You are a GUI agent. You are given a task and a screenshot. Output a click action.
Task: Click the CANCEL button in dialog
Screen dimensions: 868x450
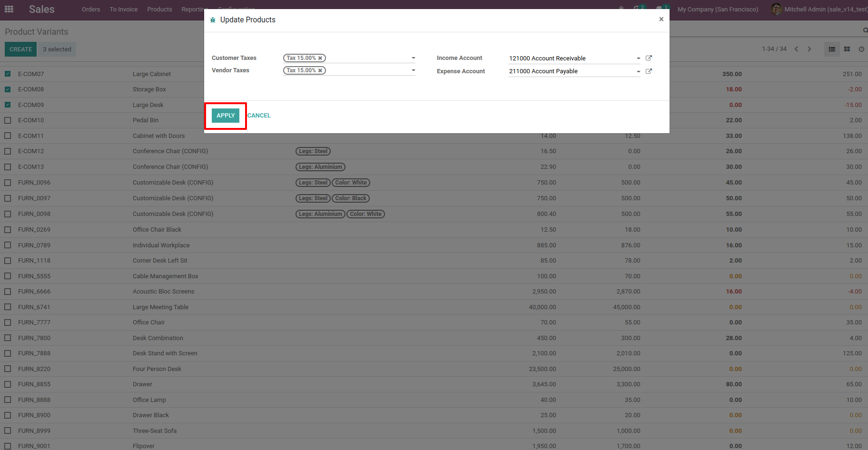tap(259, 116)
